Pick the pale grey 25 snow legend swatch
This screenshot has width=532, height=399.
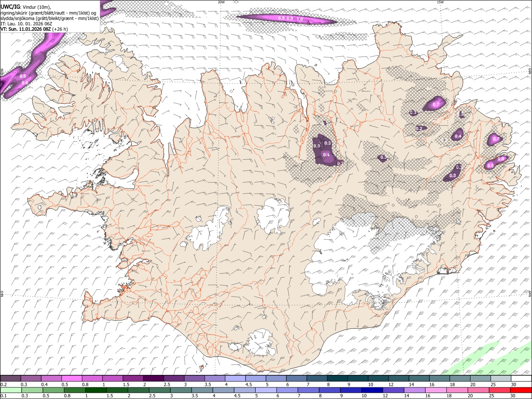[x=501, y=378]
